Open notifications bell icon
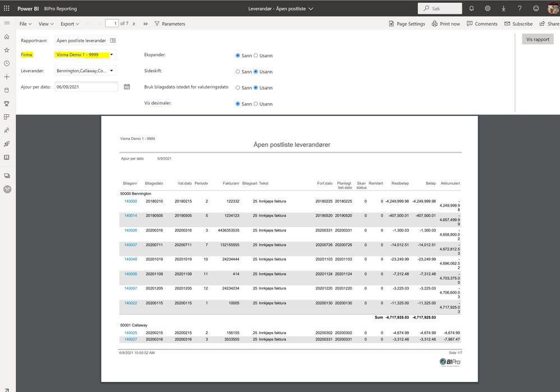This screenshot has height=392, width=560. [x=471, y=8]
